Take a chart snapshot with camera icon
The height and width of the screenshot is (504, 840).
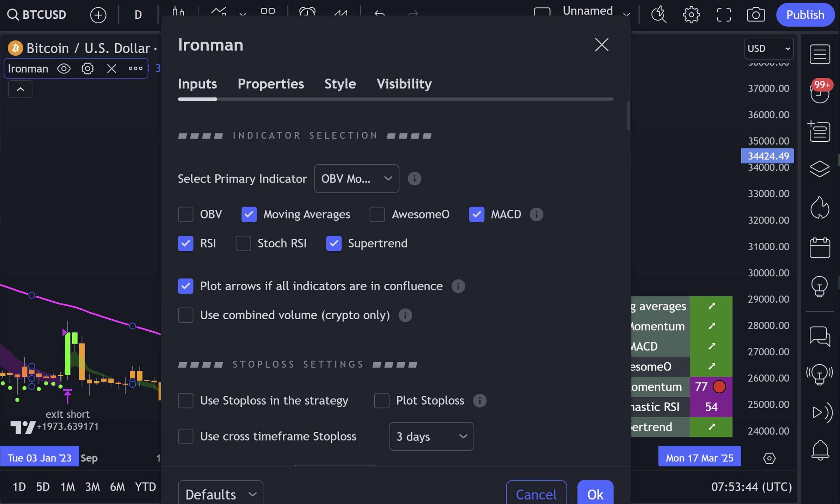coord(755,15)
